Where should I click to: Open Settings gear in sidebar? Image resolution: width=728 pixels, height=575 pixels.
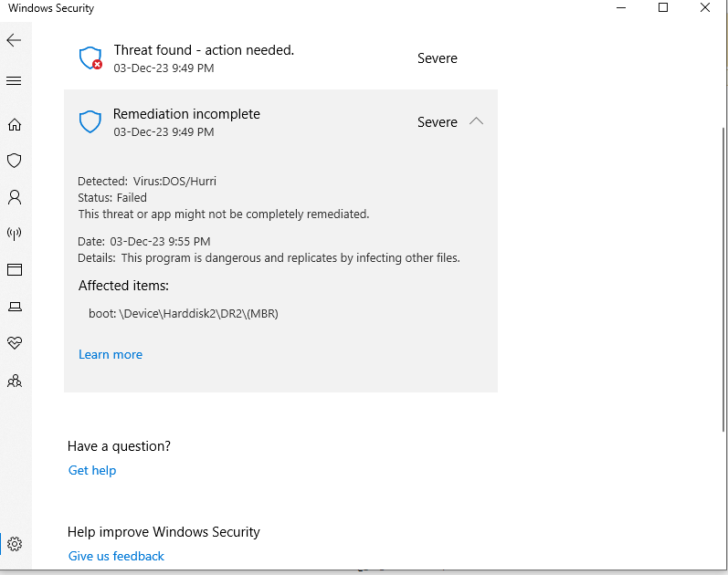coord(15,544)
